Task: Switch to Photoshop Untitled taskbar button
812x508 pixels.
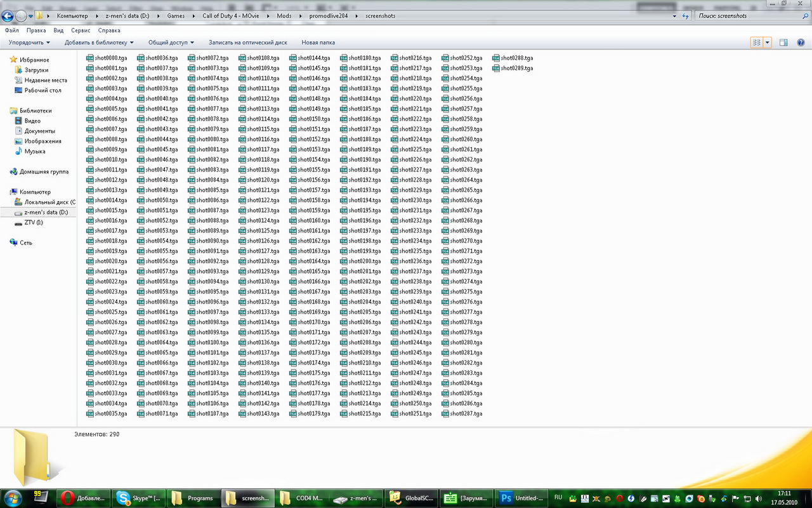Action: pyautogui.click(x=520, y=498)
